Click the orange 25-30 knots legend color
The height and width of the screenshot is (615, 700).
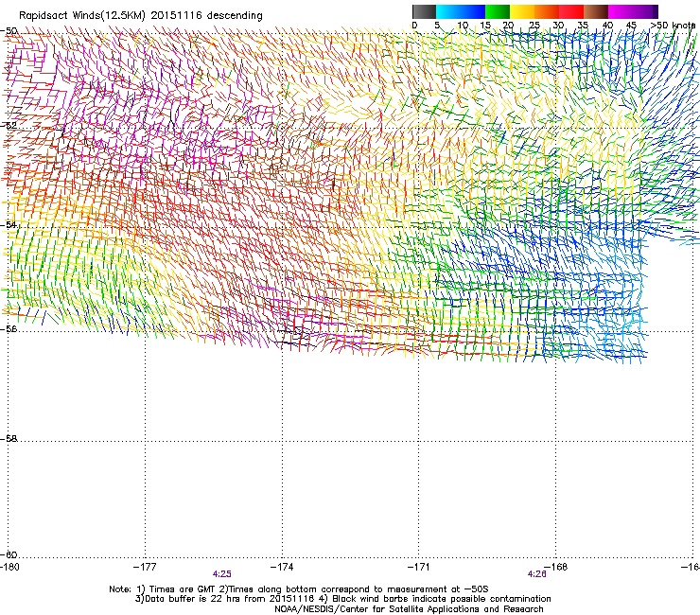pyautogui.click(x=547, y=11)
